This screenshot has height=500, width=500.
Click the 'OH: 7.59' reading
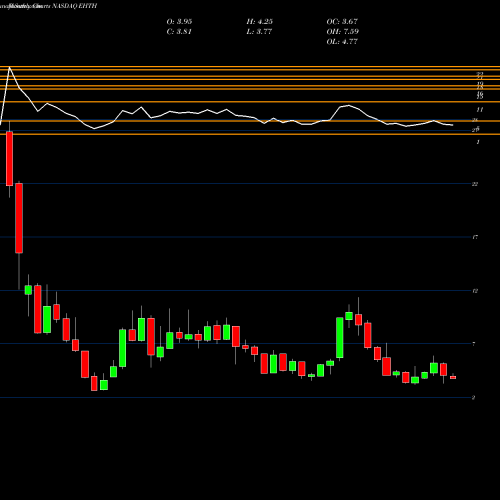coord(343,32)
